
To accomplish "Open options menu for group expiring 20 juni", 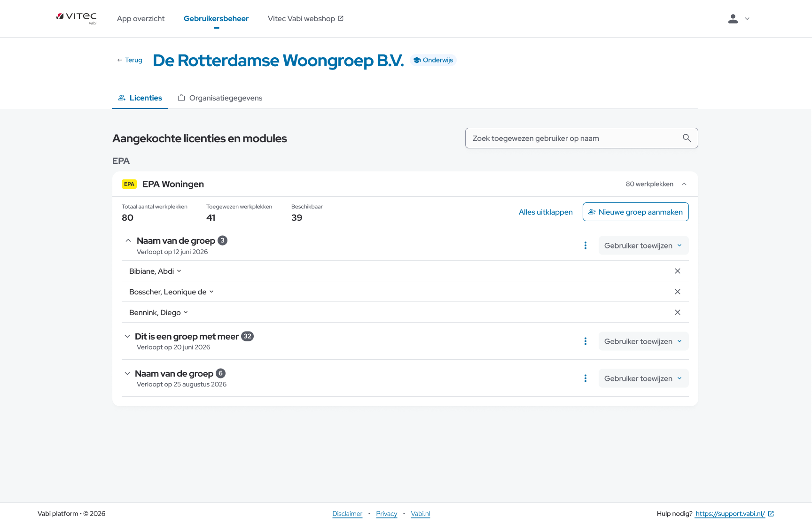I will tap(586, 341).
